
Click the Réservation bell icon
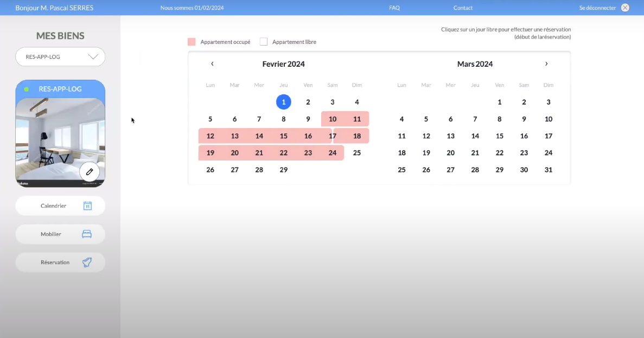pos(87,263)
